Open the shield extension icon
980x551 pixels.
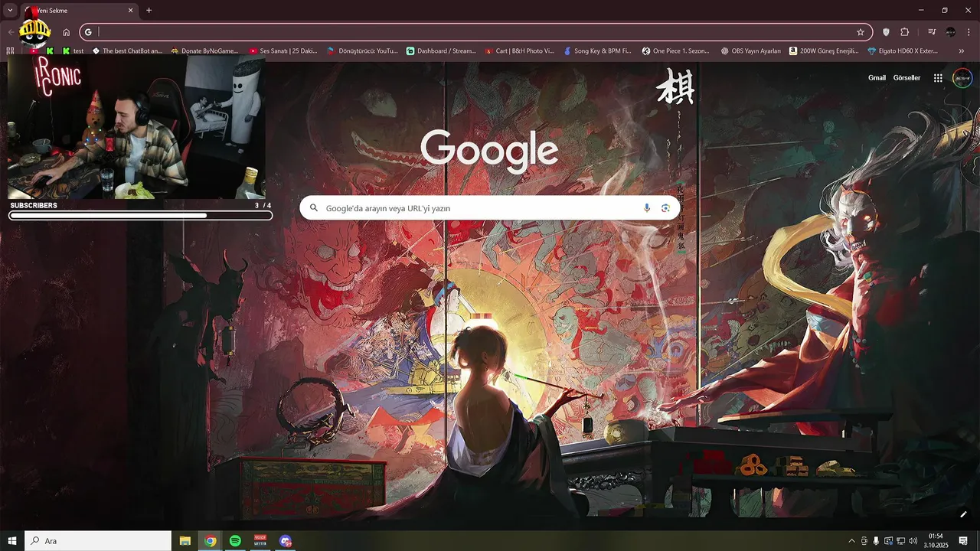(887, 32)
